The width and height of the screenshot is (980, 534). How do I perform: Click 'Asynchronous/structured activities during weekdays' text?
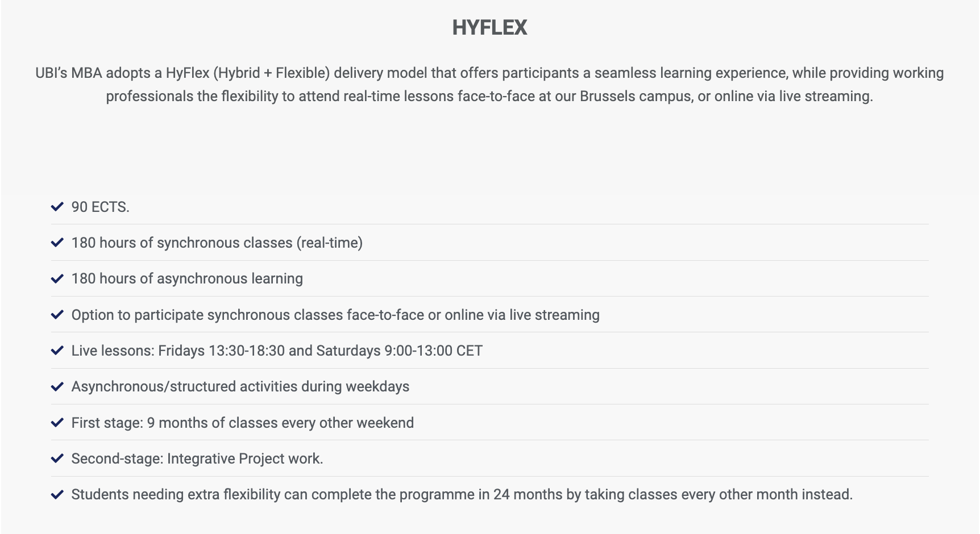pyautogui.click(x=240, y=386)
